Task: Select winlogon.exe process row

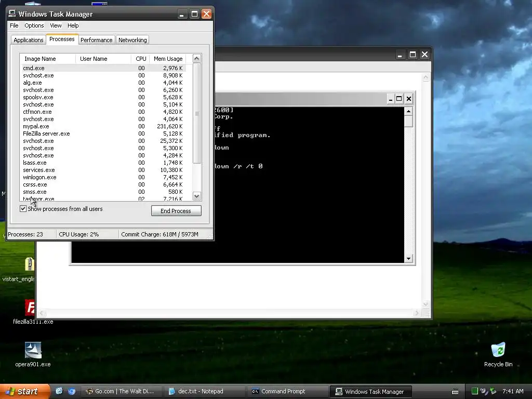Action: tap(103, 178)
